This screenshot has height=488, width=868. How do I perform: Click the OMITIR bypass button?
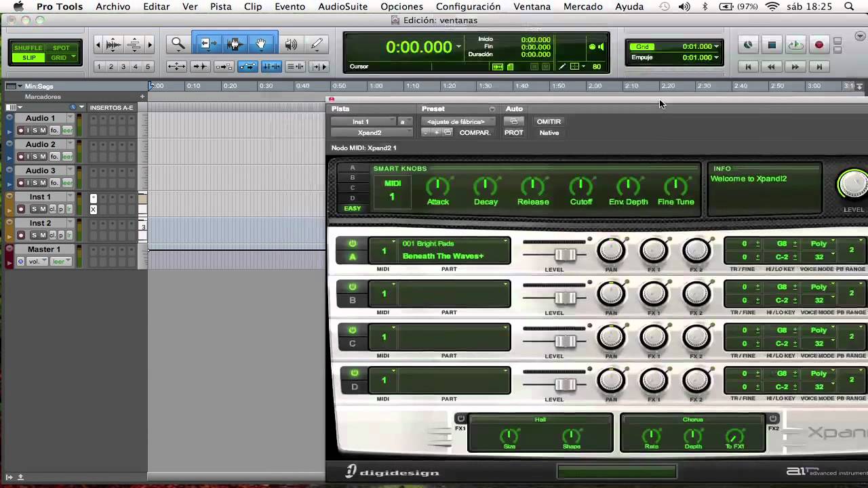click(x=549, y=122)
